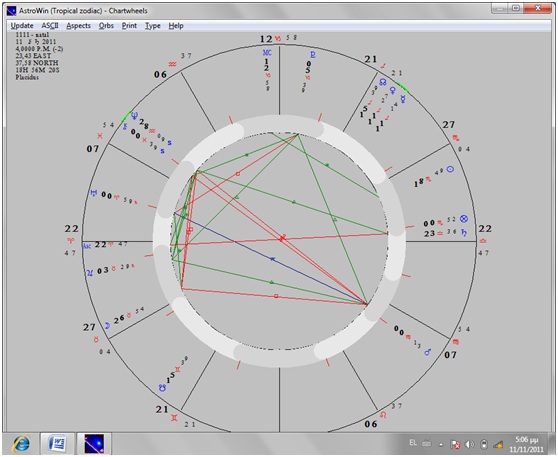Click the Mercury glyph beside Venus
558x457 pixels.
tap(403, 99)
